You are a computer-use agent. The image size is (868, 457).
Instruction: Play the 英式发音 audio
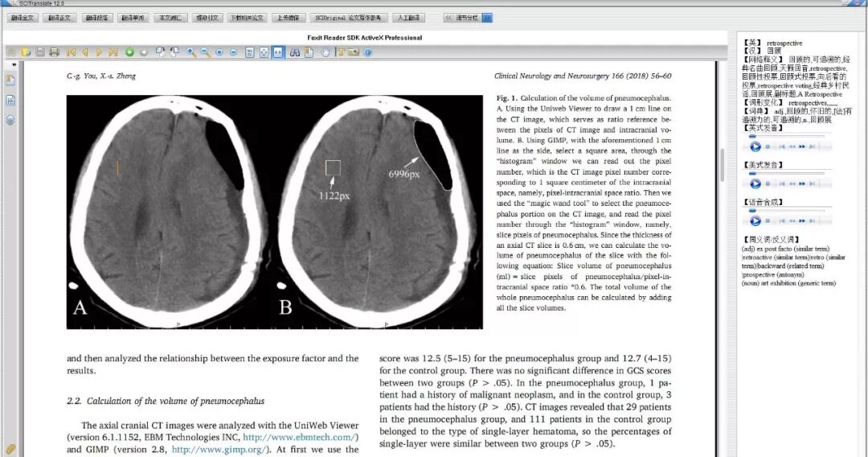pos(755,146)
